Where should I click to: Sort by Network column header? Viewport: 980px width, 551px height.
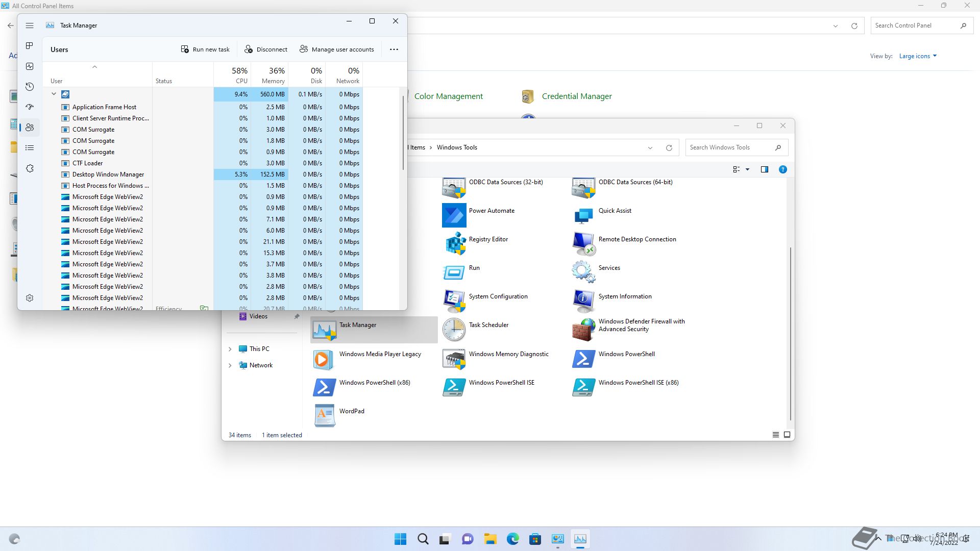click(x=344, y=74)
